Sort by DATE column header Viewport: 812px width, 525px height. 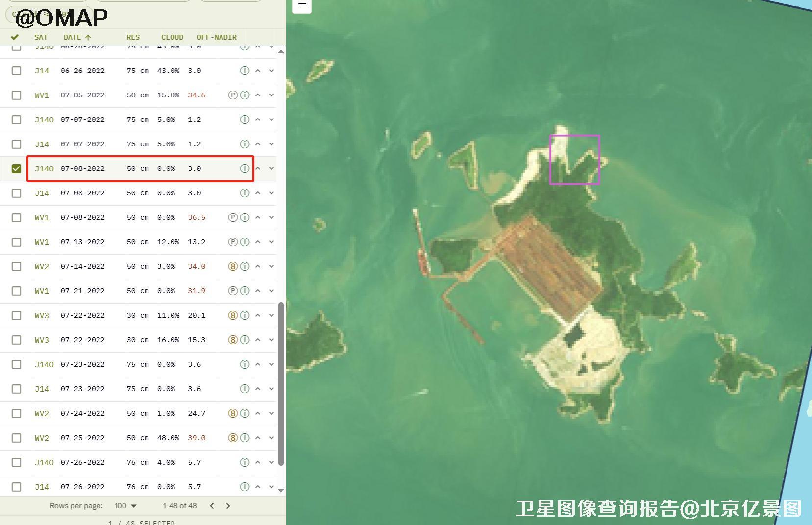77,37
